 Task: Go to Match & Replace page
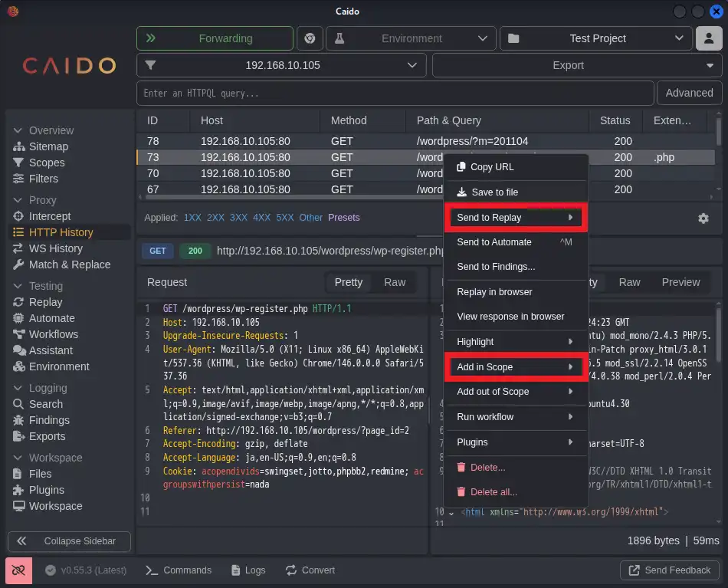pos(69,264)
